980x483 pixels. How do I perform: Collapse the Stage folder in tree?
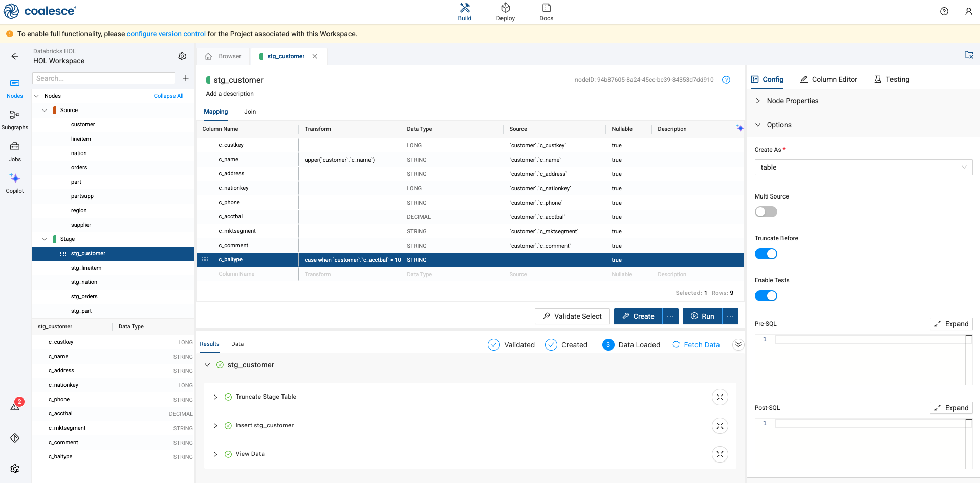(45, 239)
